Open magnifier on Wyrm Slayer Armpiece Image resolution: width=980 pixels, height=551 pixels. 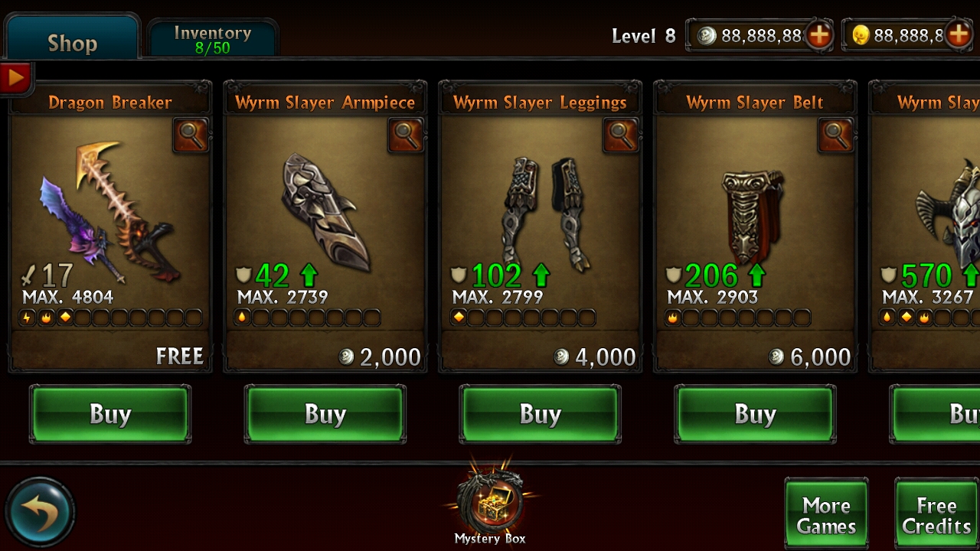click(405, 135)
